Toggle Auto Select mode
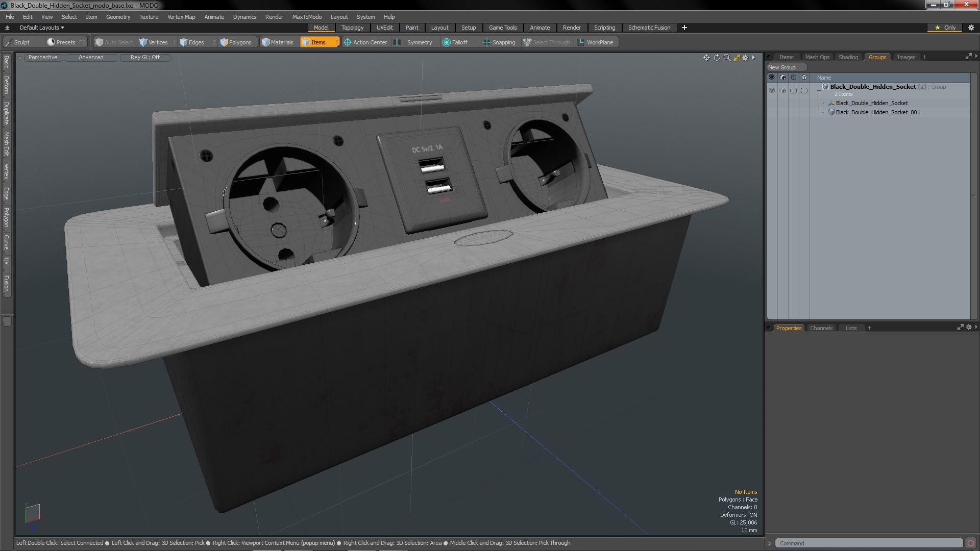Screen dimensions: 980x551 pos(114,42)
